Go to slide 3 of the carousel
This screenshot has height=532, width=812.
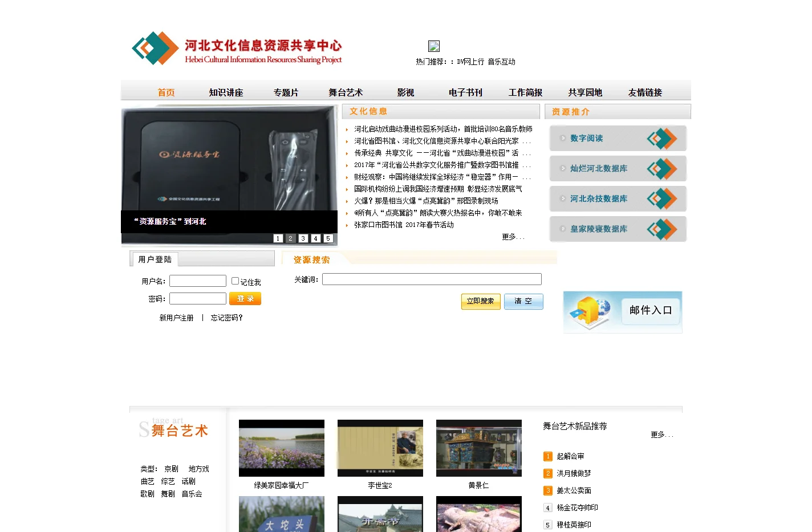[303, 238]
